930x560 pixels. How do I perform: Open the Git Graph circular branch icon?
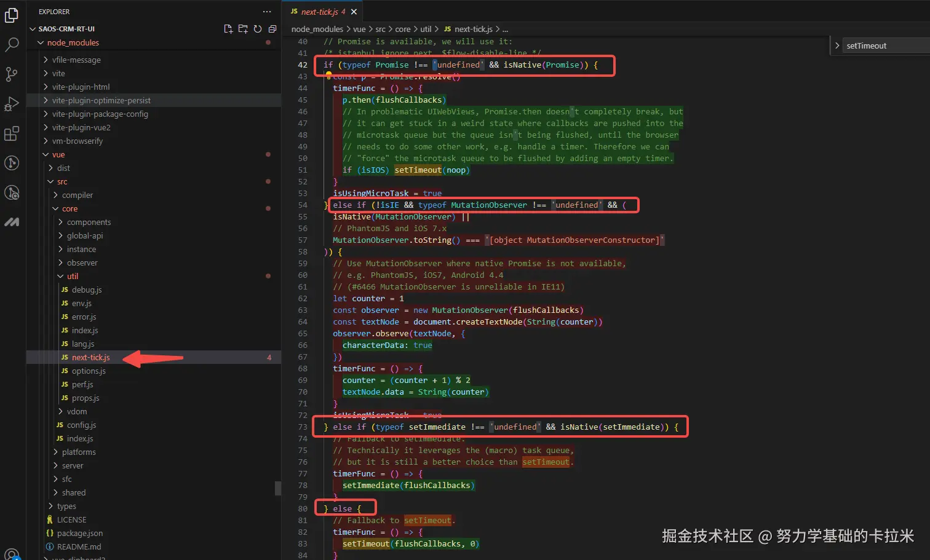(x=12, y=163)
